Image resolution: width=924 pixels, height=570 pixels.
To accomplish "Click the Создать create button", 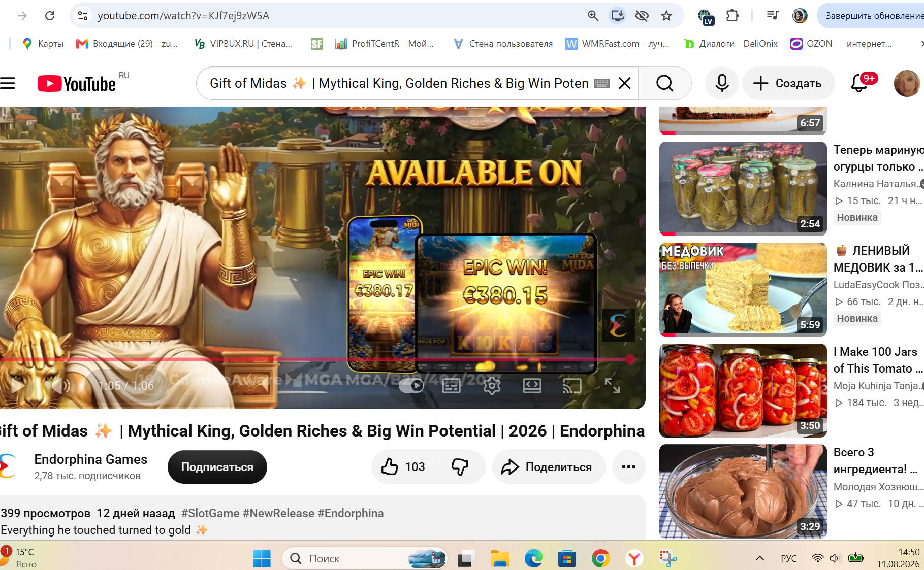I will 788,83.
